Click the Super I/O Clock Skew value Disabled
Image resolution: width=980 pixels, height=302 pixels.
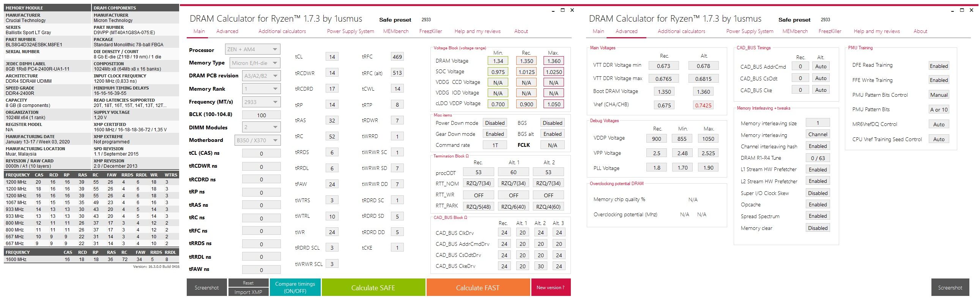pyautogui.click(x=818, y=193)
